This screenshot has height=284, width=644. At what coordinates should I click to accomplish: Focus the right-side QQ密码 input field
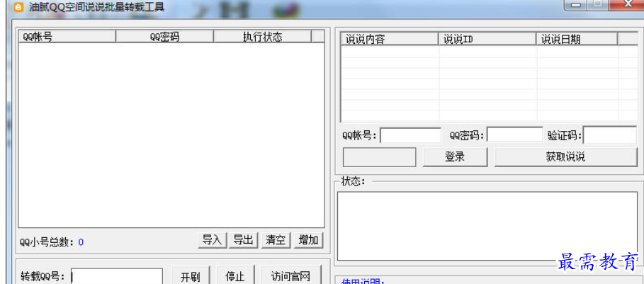(515, 135)
